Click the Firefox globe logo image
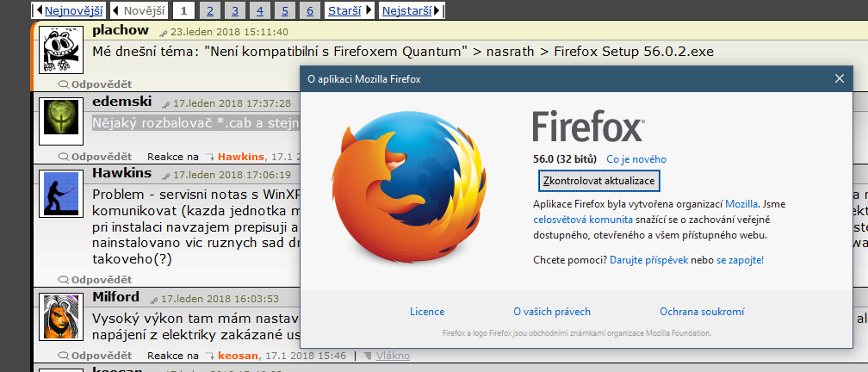868x372 pixels. (408, 187)
